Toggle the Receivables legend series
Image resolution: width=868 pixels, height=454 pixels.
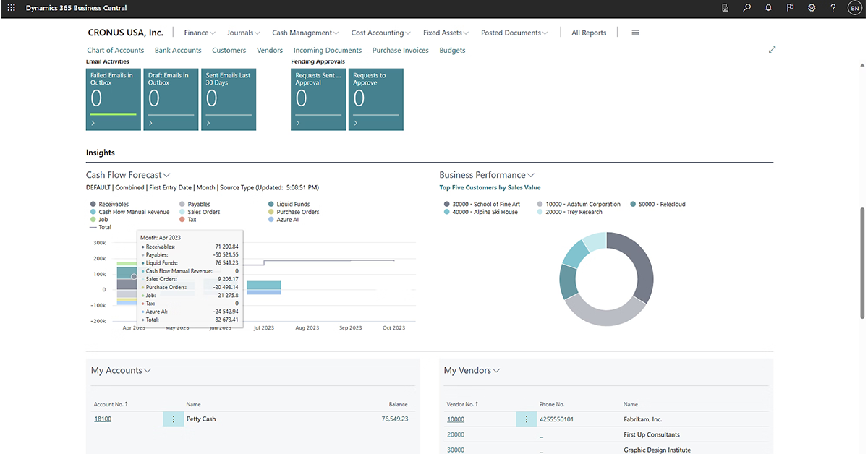[x=109, y=205]
